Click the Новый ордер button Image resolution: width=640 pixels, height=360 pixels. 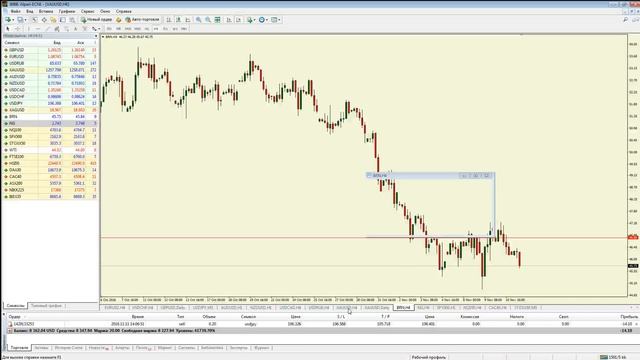point(96,20)
